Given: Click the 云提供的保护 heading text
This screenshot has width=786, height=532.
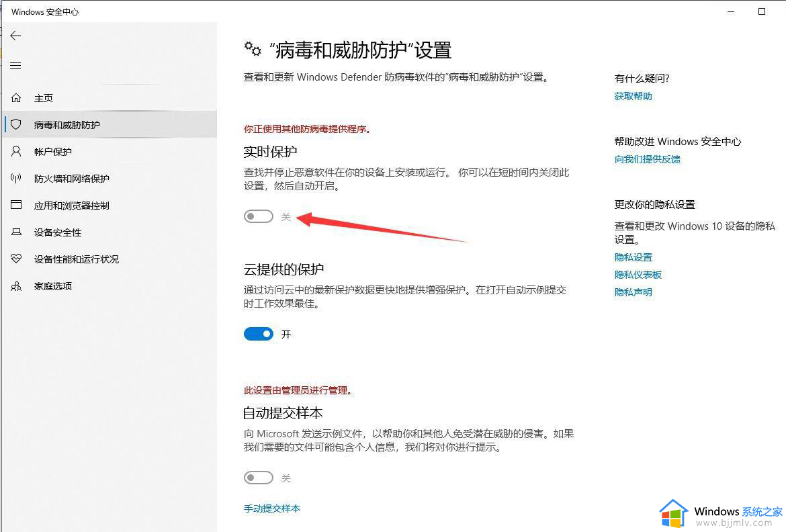Looking at the screenshot, I should (x=283, y=269).
